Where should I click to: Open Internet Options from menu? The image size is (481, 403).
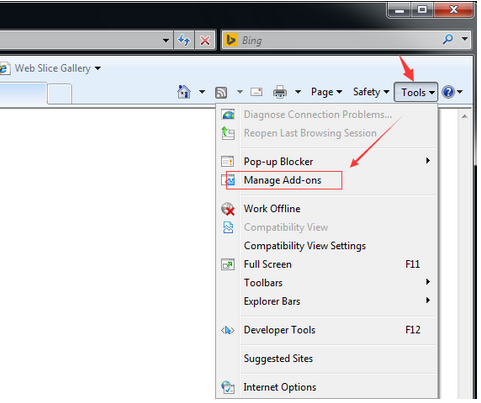click(327, 387)
